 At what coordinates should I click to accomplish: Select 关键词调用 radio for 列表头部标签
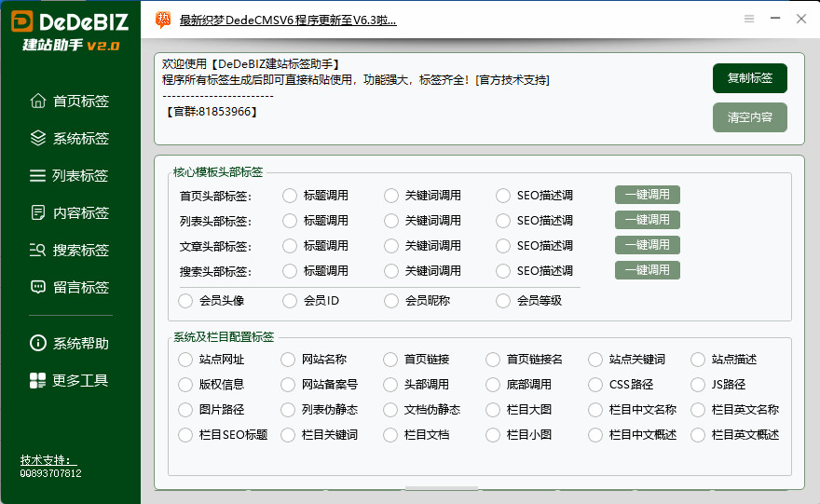[391, 221]
